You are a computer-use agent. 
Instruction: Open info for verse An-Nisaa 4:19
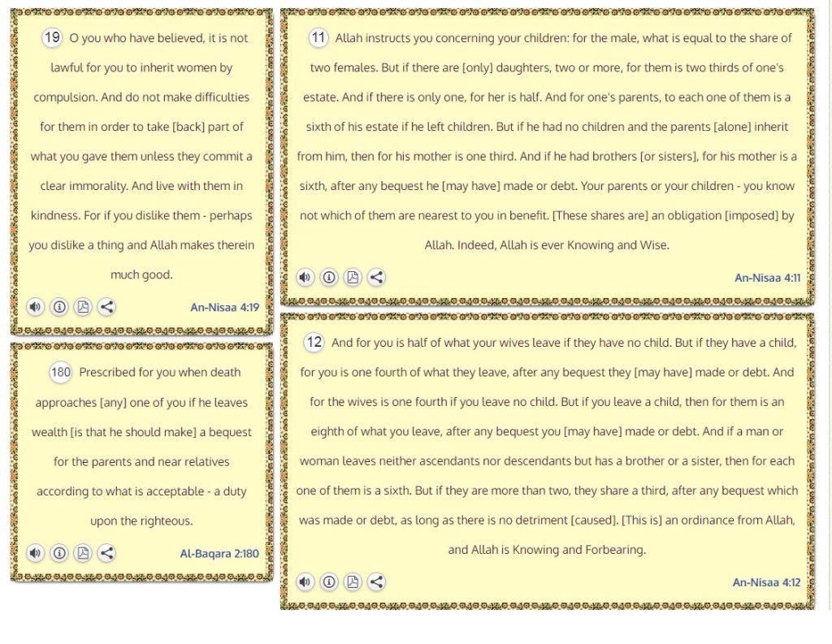58,307
